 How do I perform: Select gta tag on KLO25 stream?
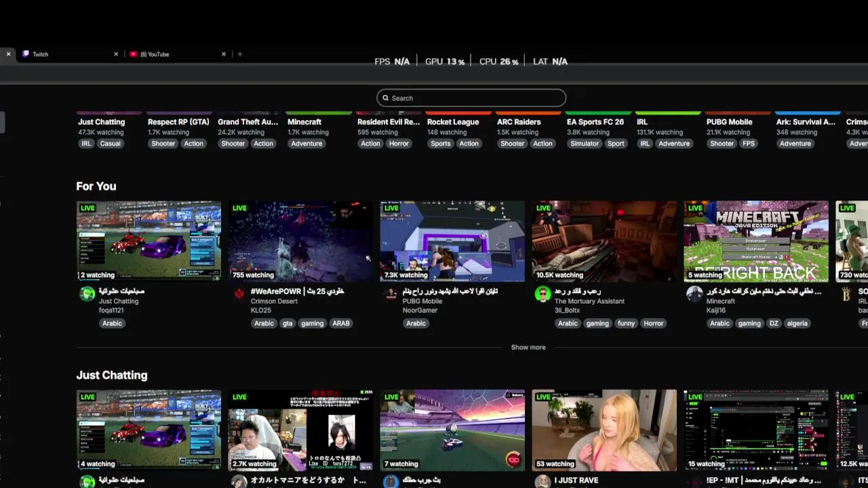[288, 323]
